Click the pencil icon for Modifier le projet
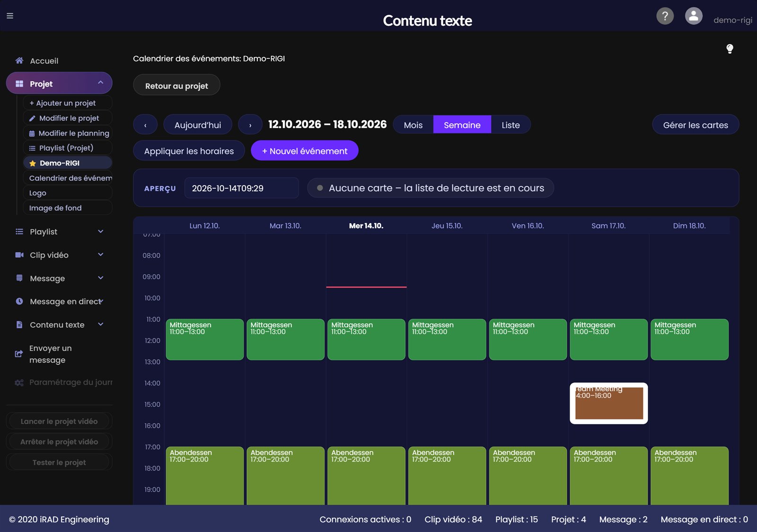This screenshot has width=757, height=532. tap(32, 118)
